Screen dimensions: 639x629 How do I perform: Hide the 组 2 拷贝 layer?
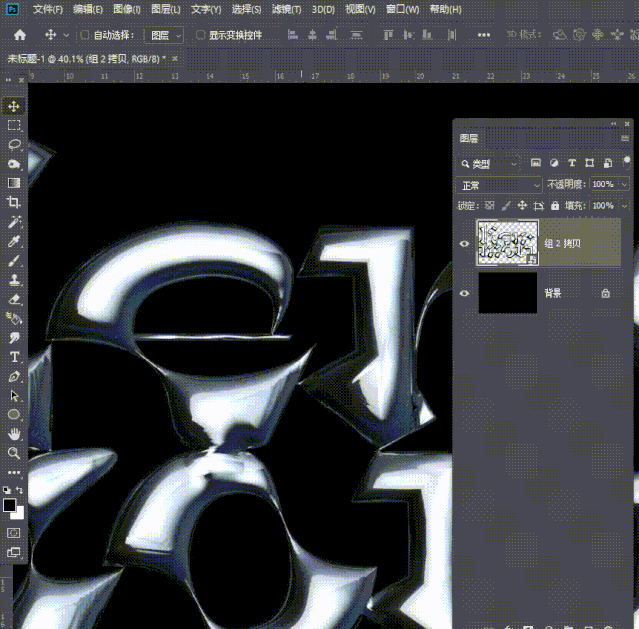point(464,244)
